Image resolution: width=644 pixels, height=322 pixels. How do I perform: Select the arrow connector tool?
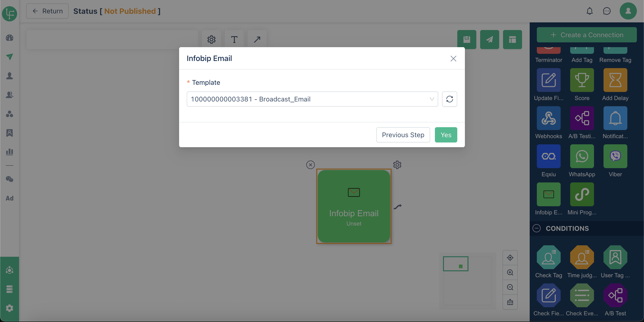pyautogui.click(x=257, y=40)
